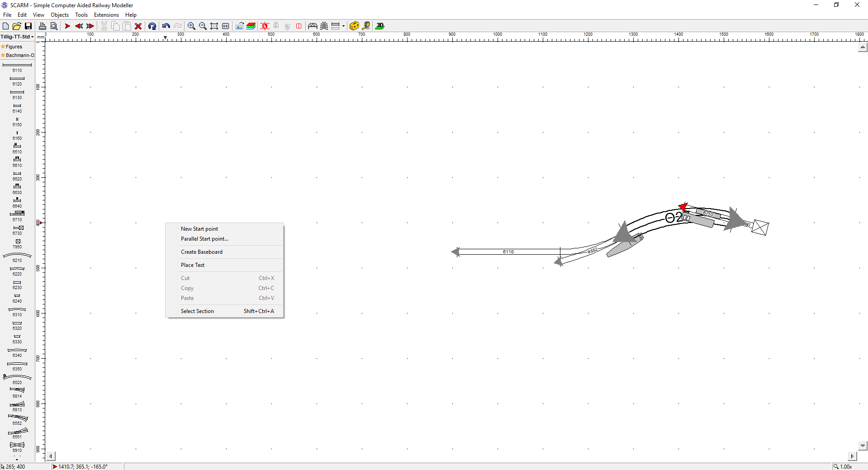Select the buffer stop at track end
The width and height of the screenshot is (868, 470).
pos(760,228)
